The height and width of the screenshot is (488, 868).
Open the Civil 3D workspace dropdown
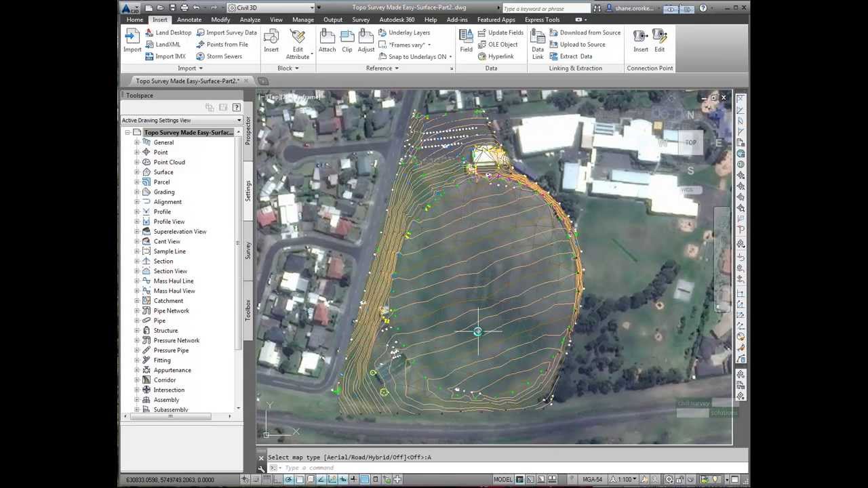[x=271, y=7]
